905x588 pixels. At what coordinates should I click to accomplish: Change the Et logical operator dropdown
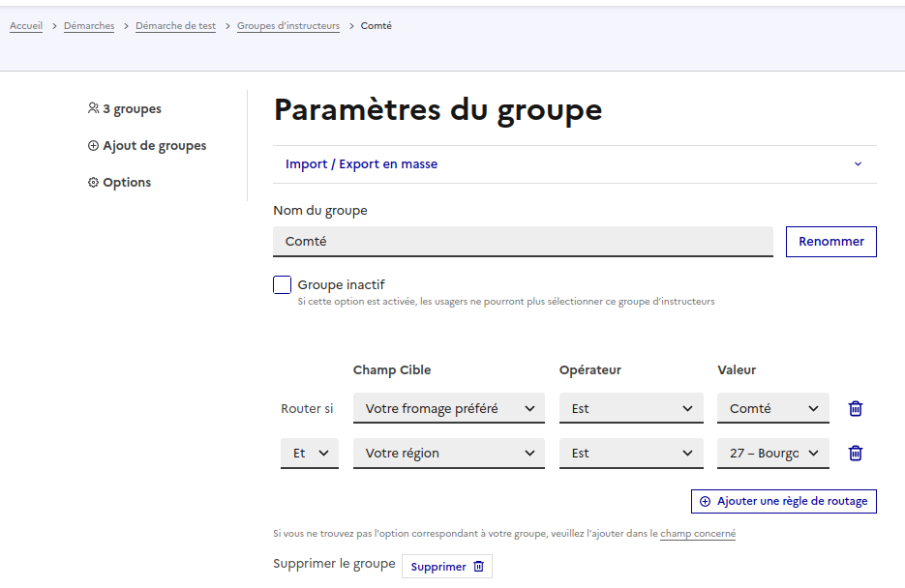(310, 453)
